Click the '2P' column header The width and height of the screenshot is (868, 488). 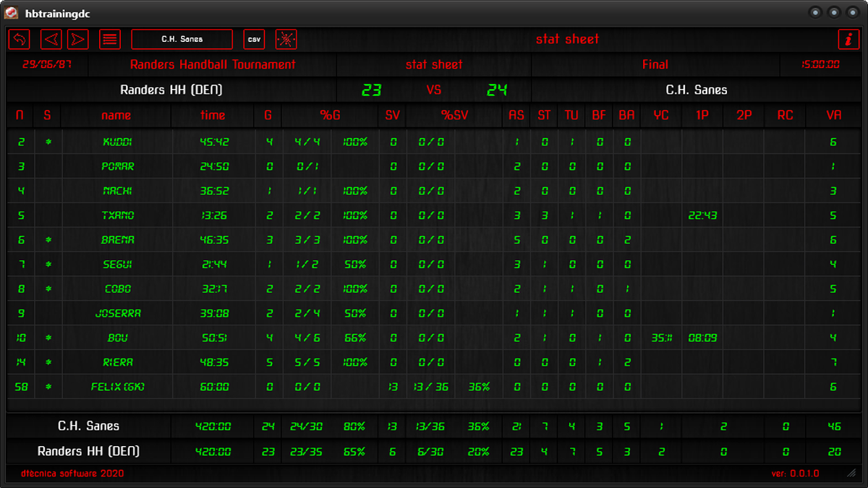click(x=744, y=115)
